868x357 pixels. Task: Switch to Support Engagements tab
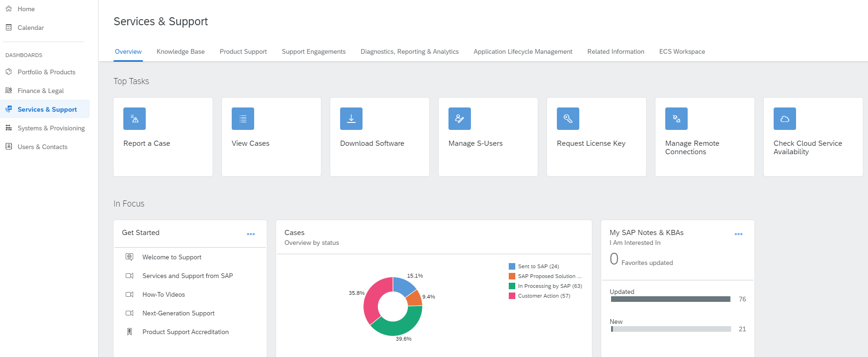(314, 51)
